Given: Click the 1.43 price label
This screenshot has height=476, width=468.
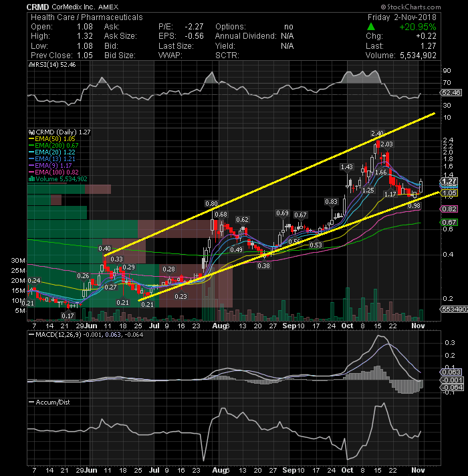Looking at the screenshot, I should (x=346, y=167).
